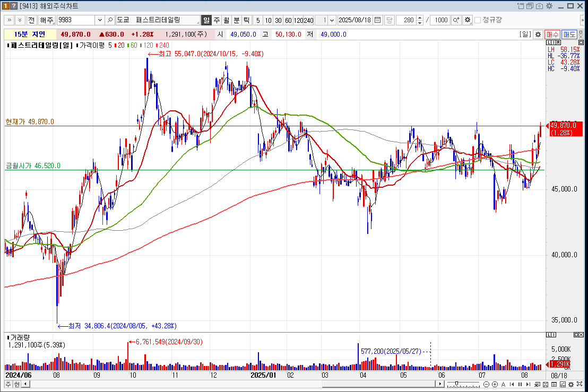Expand the stock code 9983 dropdown
The width and height of the screenshot is (588, 392).
pyautogui.click(x=100, y=20)
